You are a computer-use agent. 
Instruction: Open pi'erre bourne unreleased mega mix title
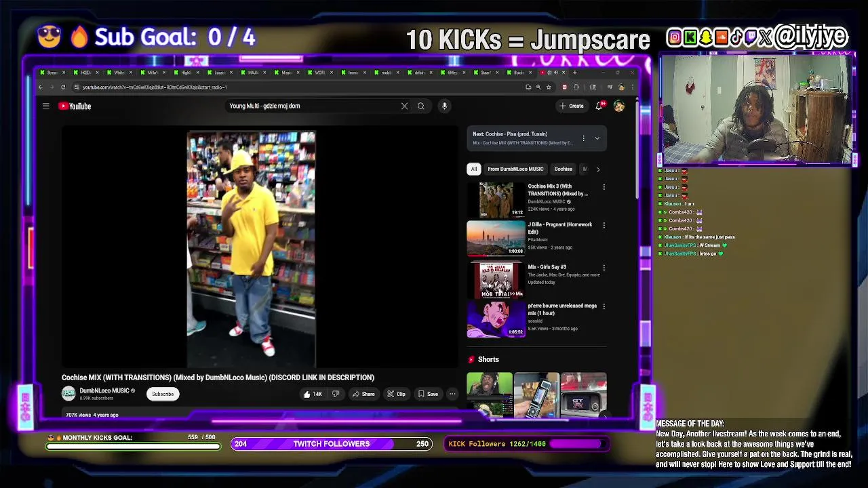tap(562, 309)
